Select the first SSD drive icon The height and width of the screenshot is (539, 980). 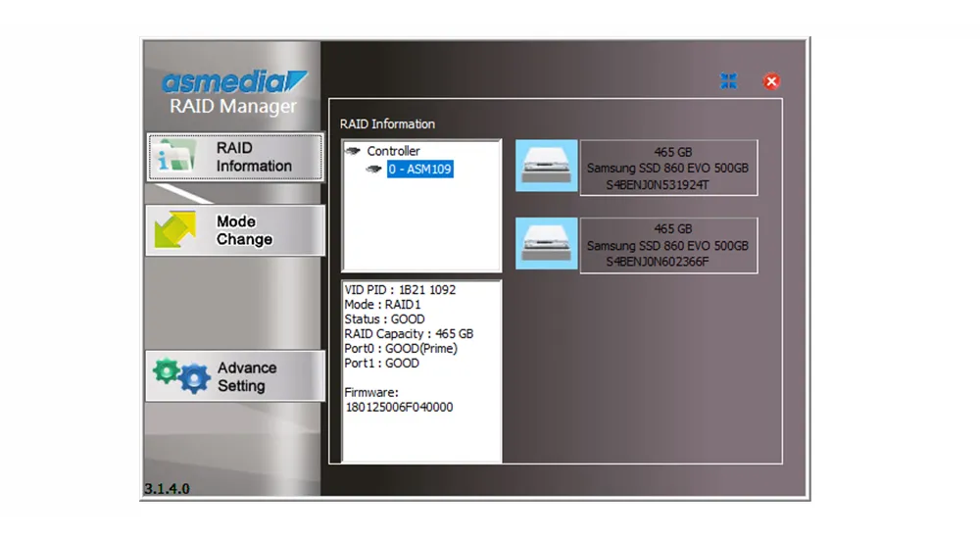pyautogui.click(x=546, y=166)
